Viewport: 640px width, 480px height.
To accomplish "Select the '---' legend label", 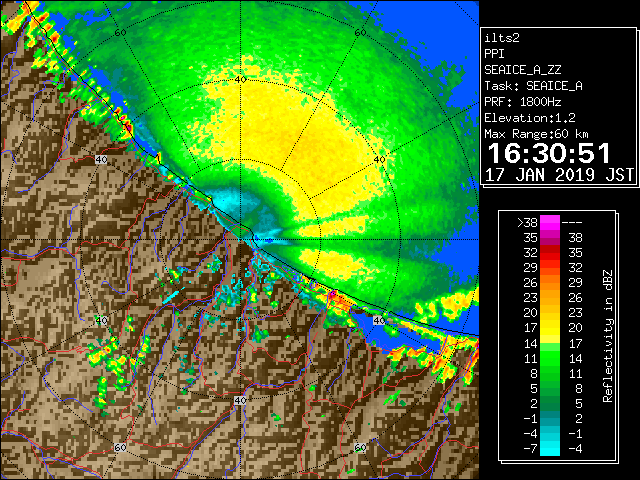I will [572, 222].
